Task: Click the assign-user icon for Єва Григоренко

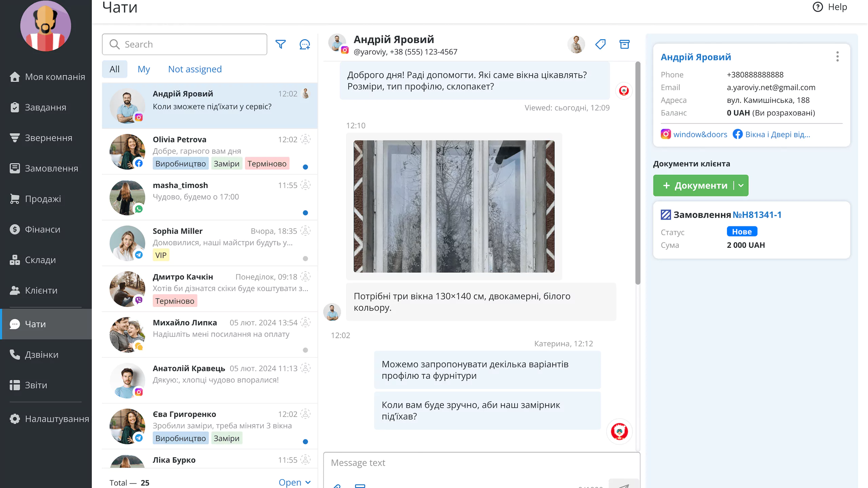Action: [x=305, y=414]
